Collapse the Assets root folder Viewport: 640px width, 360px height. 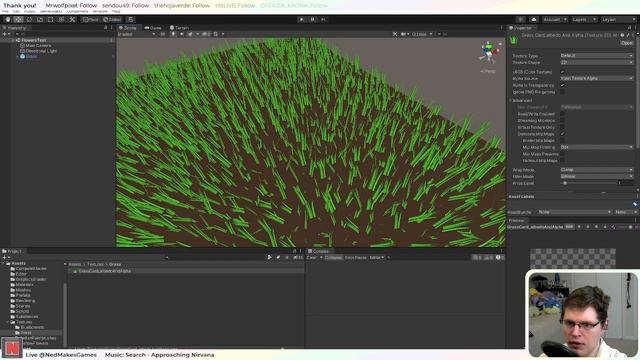click(x=3, y=263)
